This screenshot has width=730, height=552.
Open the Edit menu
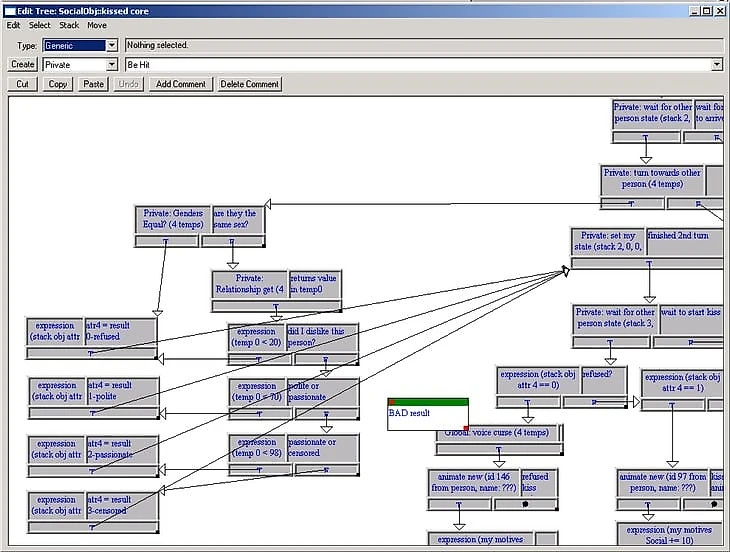pyautogui.click(x=13, y=25)
